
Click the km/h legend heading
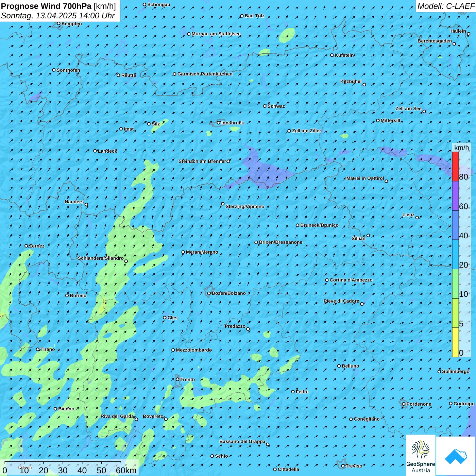click(x=461, y=148)
